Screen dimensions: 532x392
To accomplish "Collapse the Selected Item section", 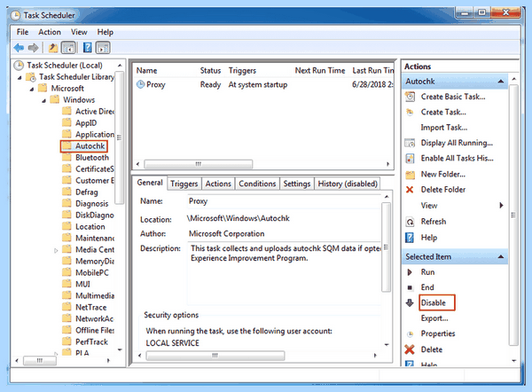I will (x=500, y=256).
